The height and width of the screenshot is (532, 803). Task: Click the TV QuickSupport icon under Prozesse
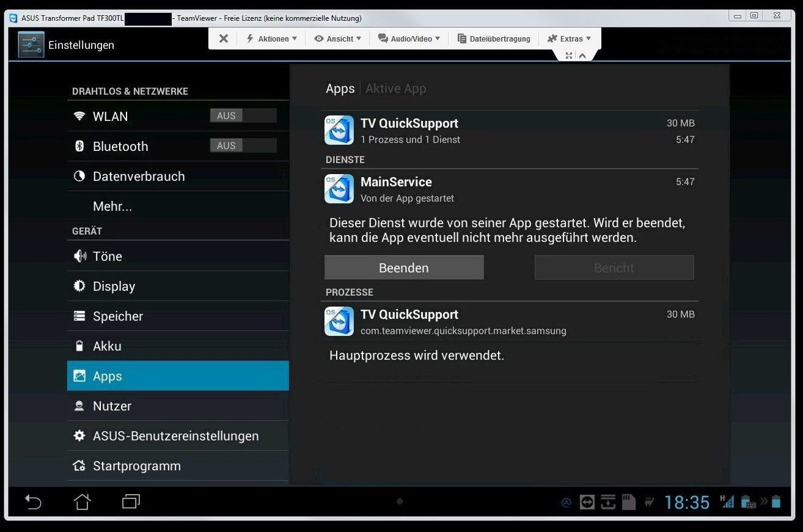coord(339,321)
